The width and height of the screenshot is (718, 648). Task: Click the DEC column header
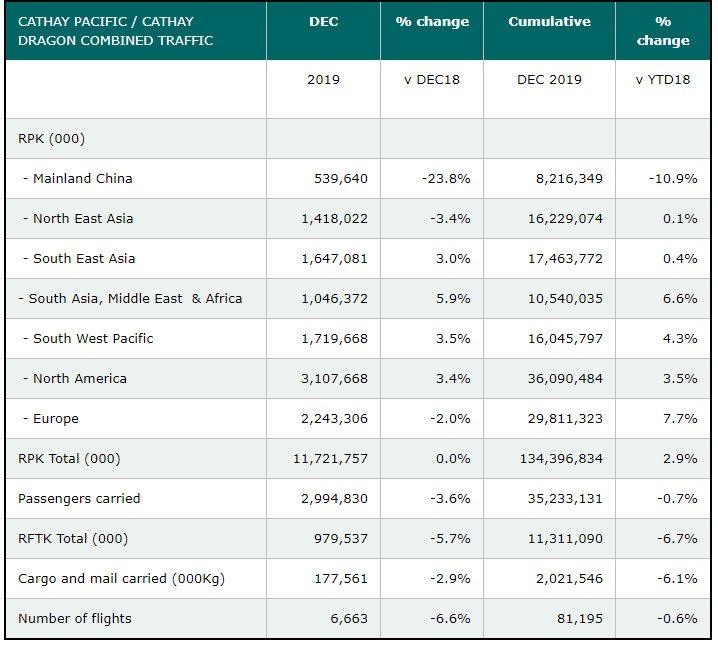(x=323, y=22)
